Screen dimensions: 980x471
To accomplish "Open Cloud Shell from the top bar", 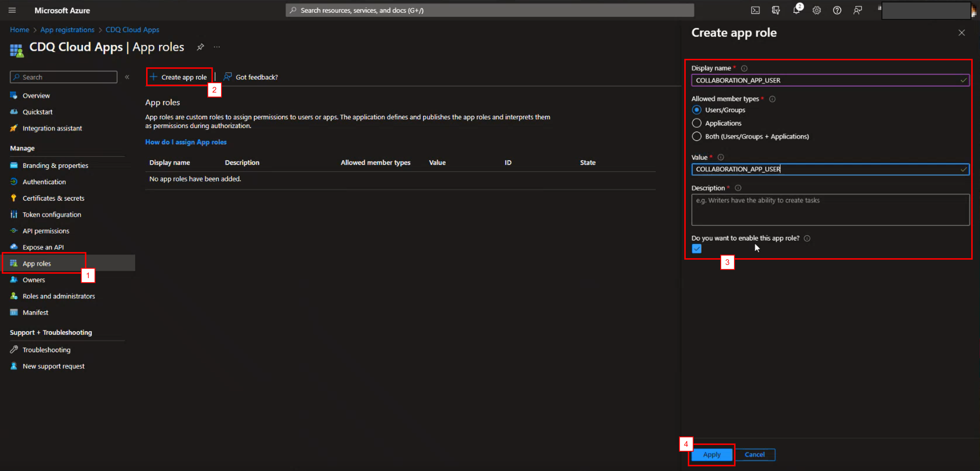I will tap(755, 10).
